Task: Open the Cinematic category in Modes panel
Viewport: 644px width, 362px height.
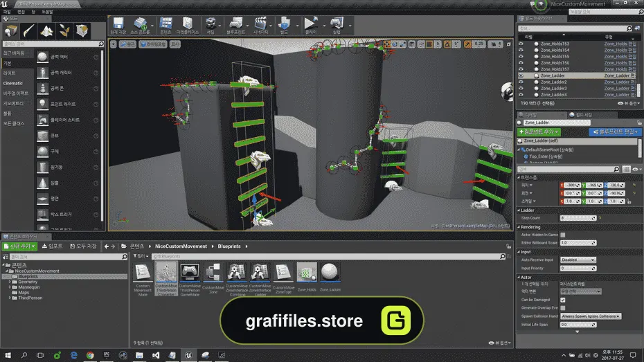Action: click(13, 83)
